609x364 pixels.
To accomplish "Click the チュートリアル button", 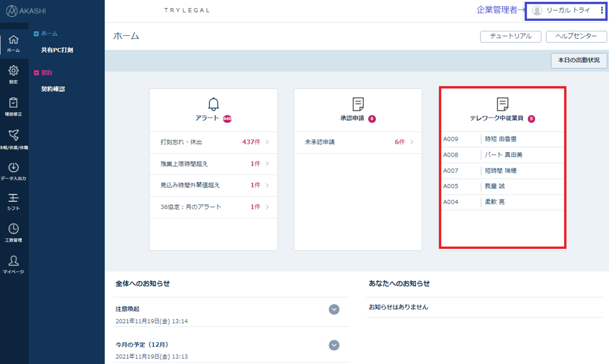I will [x=511, y=37].
